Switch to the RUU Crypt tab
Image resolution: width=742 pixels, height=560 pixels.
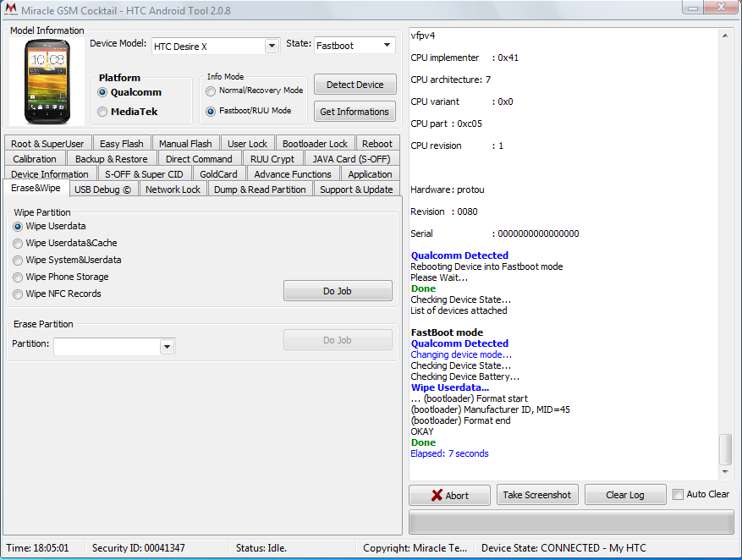point(272,158)
